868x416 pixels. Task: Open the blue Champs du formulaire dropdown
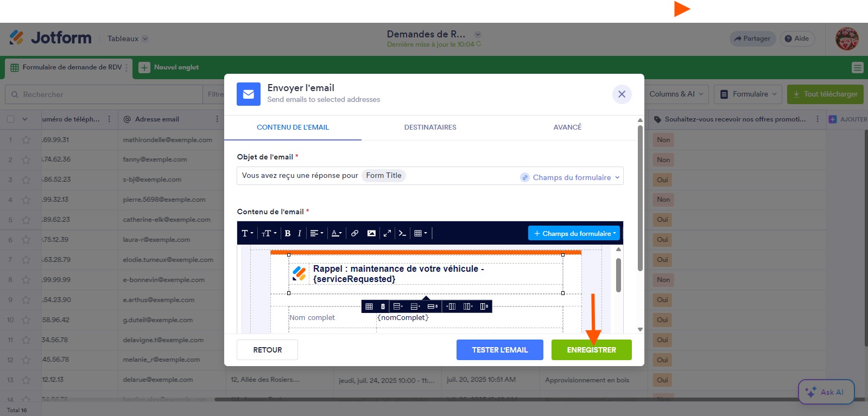click(x=574, y=233)
